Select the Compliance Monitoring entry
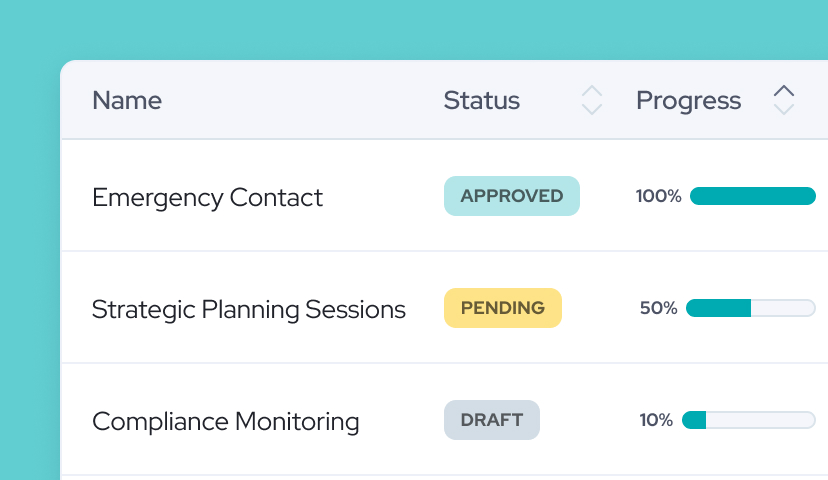The width and height of the screenshot is (828, 480). pyautogui.click(x=225, y=421)
